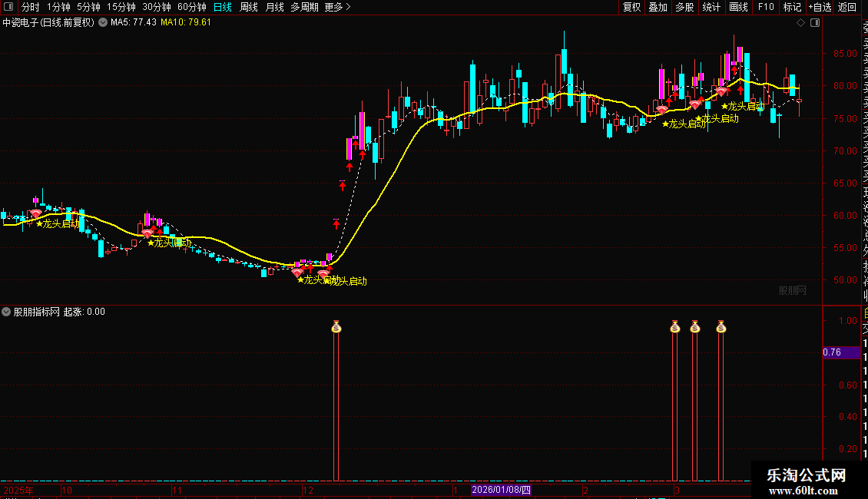Image resolution: width=868 pixels, height=499 pixels.
Task: Switch to the 1分钟 period
Action: tap(58, 7)
